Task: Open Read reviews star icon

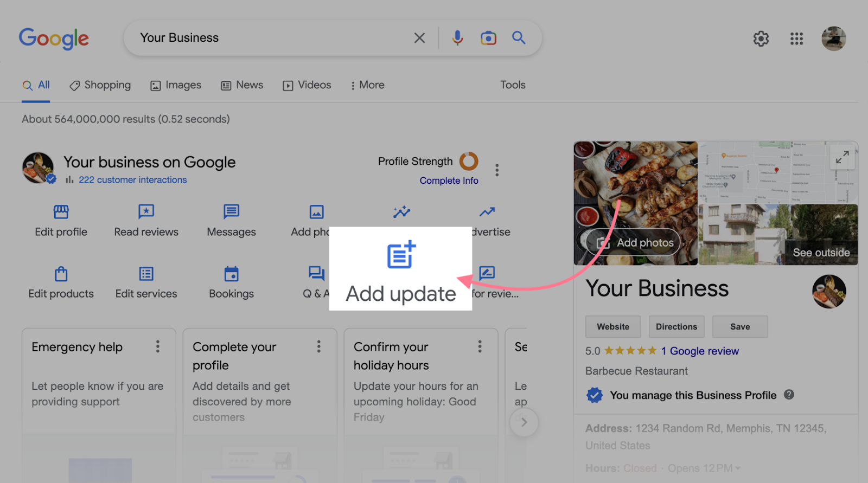Action: pyautogui.click(x=146, y=211)
